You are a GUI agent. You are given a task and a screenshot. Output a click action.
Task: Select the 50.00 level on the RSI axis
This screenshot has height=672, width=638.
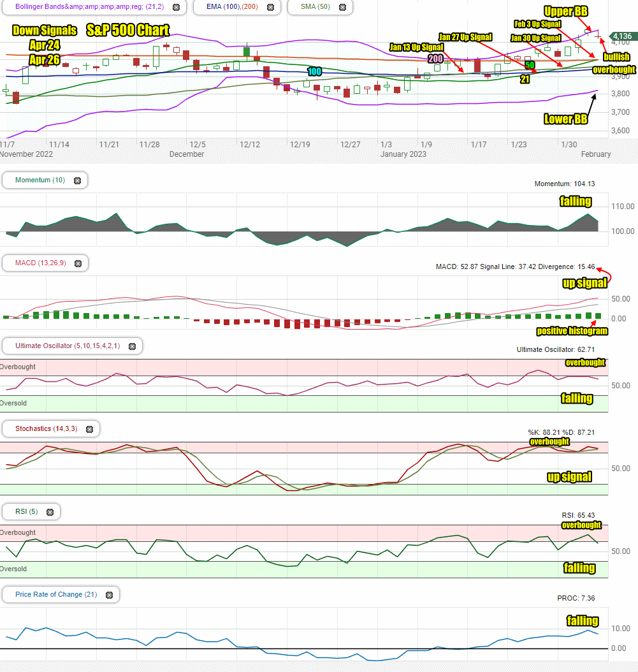pyautogui.click(x=621, y=551)
